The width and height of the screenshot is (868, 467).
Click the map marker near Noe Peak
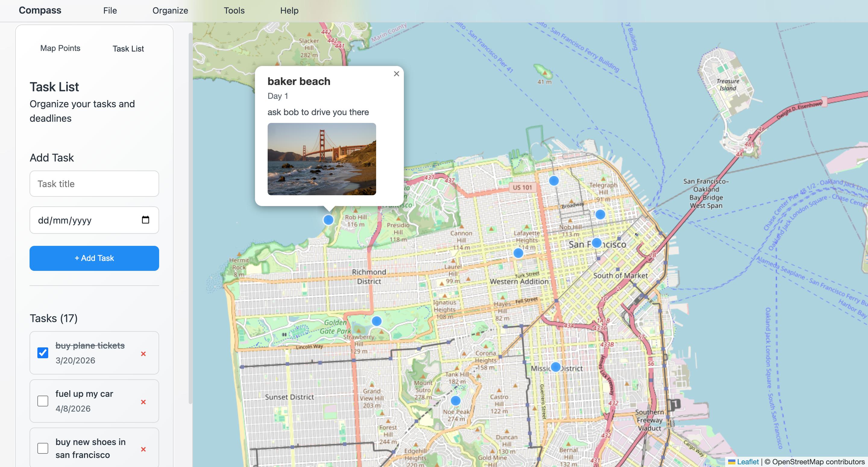pos(455,401)
